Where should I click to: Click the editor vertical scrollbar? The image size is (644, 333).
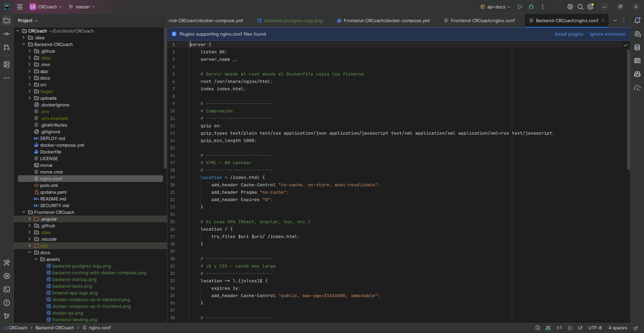(x=629, y=109)
